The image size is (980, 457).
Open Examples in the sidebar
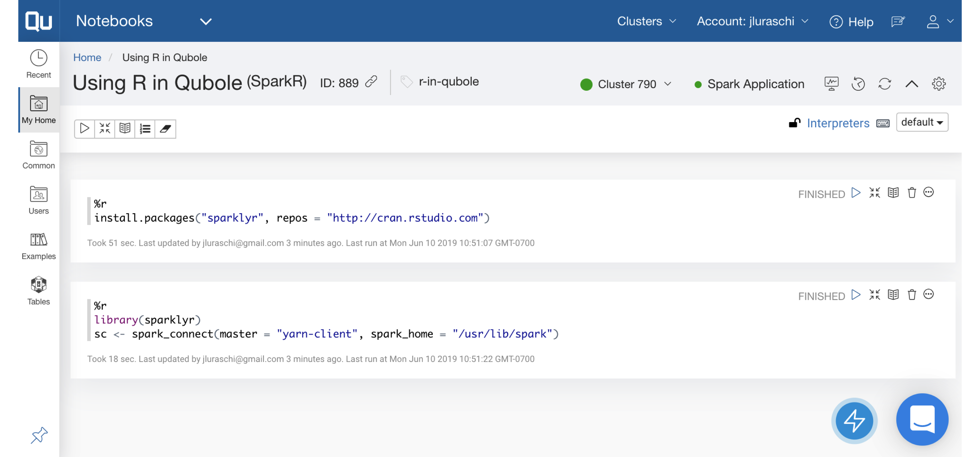point(39,246)
